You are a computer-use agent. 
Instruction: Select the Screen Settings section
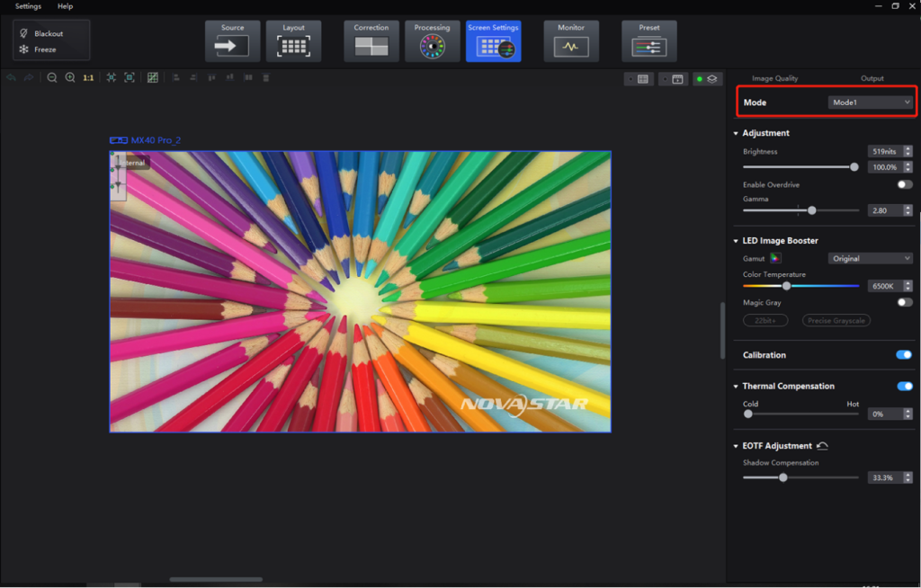[x=494, y=41]
